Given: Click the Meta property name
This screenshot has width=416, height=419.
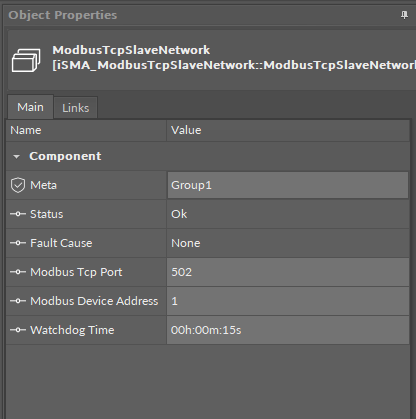Looking at the screenshot, I should click(43, 185).
